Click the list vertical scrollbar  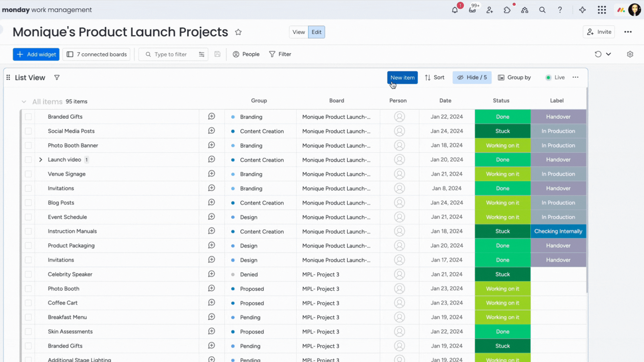tap(587, 190)
